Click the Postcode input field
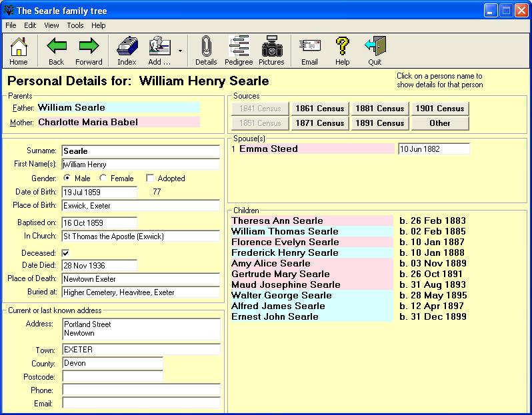The width and height of the screenshot is (532, 415). (113, 376)
